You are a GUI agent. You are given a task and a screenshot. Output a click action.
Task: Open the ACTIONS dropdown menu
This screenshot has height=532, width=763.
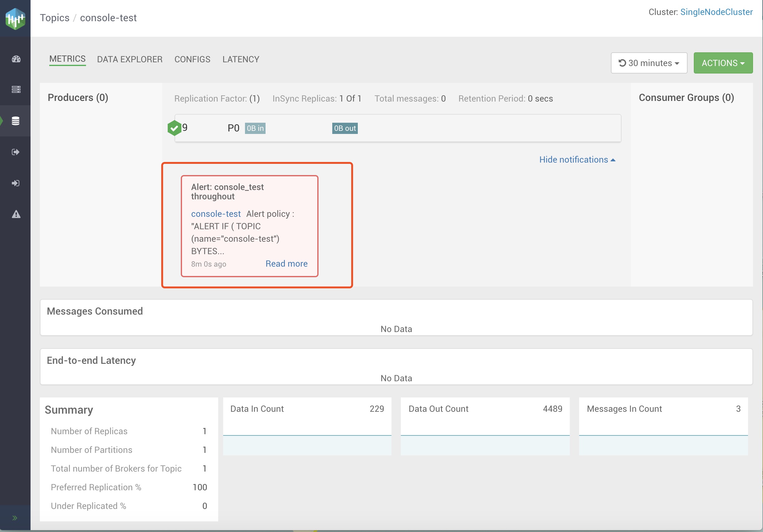click(723, 63)
